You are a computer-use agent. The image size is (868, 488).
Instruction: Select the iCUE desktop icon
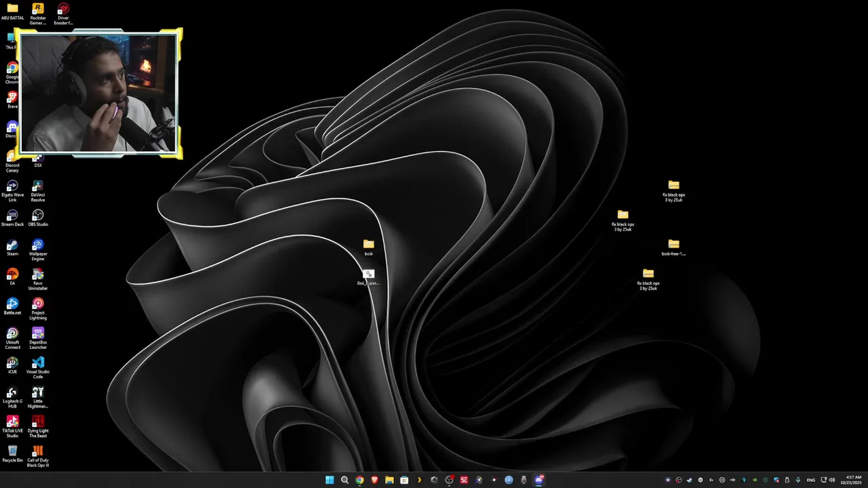(12, 366)
